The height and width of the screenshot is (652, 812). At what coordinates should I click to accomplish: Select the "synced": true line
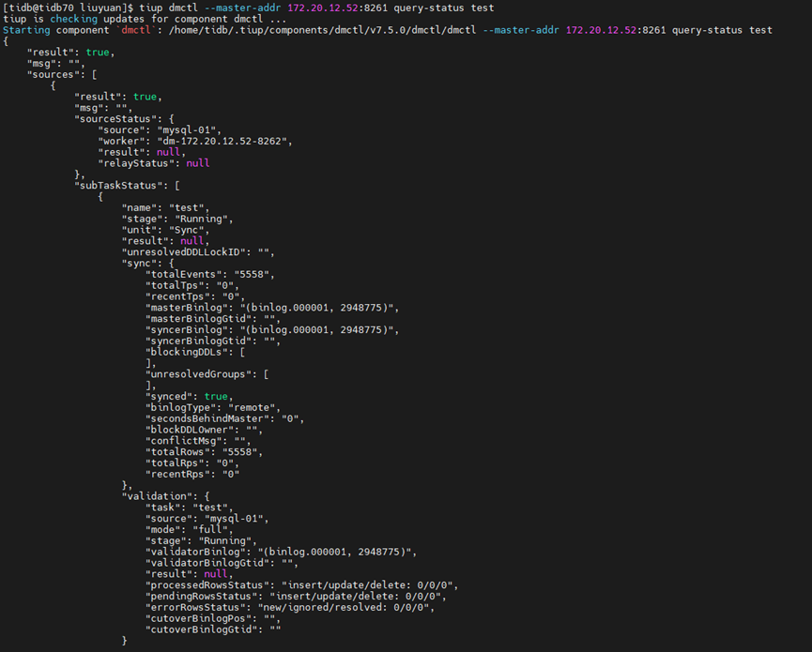coord(190,397)
